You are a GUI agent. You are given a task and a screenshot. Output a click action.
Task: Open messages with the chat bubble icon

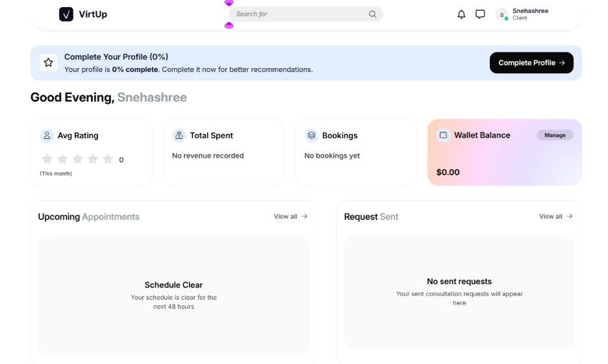pos(480,14)
